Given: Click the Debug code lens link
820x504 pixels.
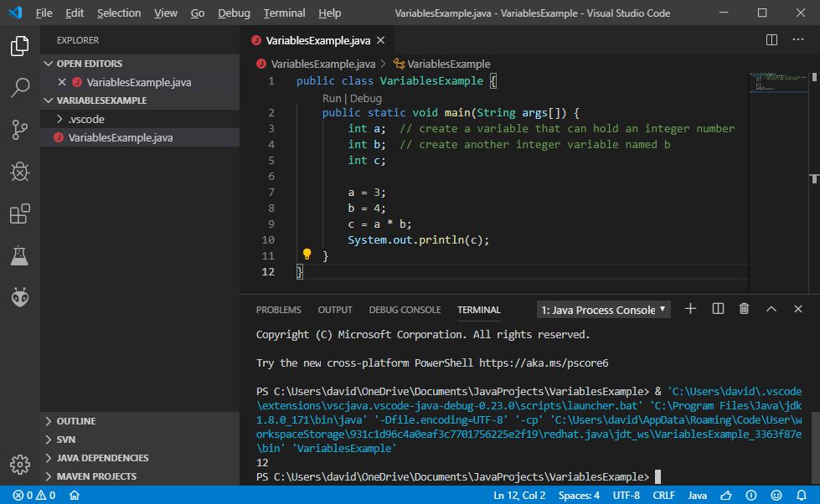Looking at the screenshot, I should (365, 98).
